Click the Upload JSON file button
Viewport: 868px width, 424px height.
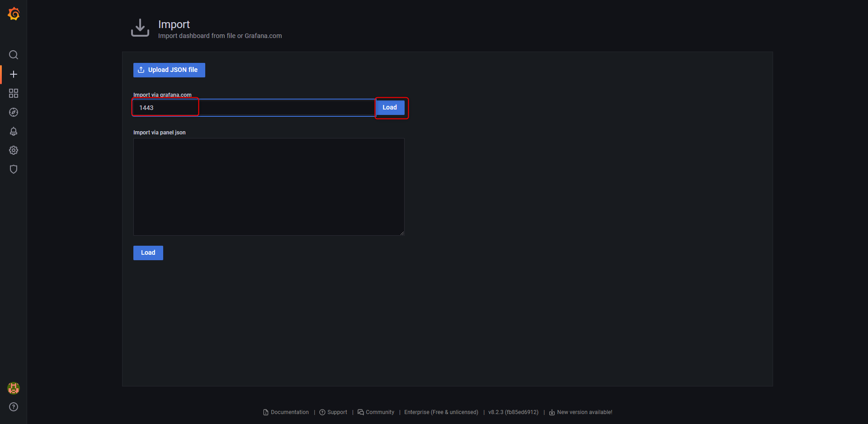169,70
